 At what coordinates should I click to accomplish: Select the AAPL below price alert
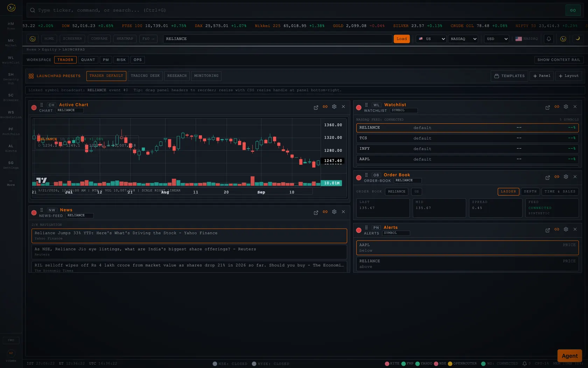(x=467, y=248)
